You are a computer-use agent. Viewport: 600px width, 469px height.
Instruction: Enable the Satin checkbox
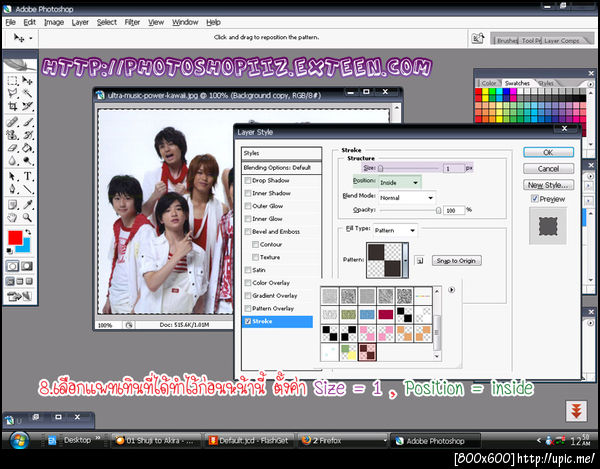(x=248, y=270)
